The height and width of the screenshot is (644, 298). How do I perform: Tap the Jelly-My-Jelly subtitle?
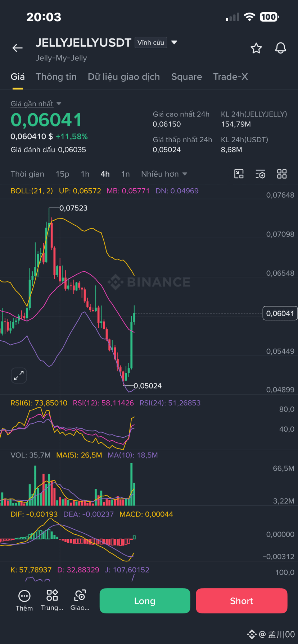(61, 58)
